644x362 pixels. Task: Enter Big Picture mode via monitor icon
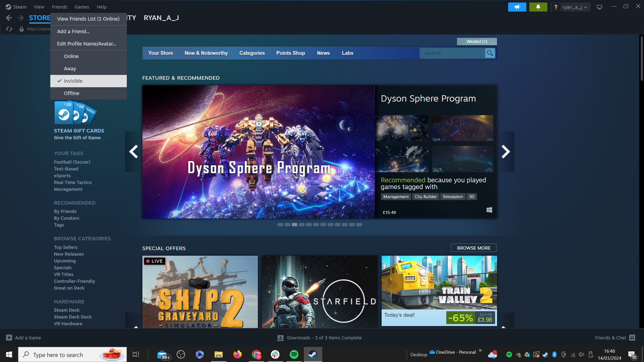coord(599,7)
